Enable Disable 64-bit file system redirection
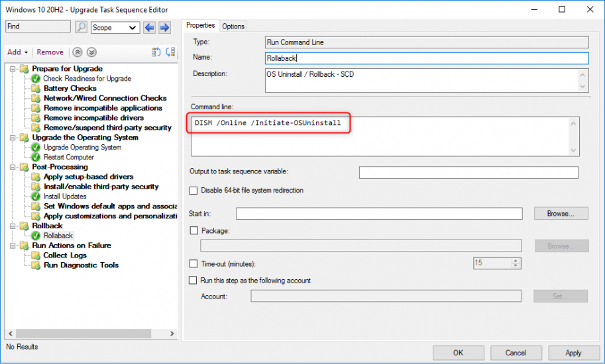The width and height of the screenshot is (605, 364). (x=193, y=191)
